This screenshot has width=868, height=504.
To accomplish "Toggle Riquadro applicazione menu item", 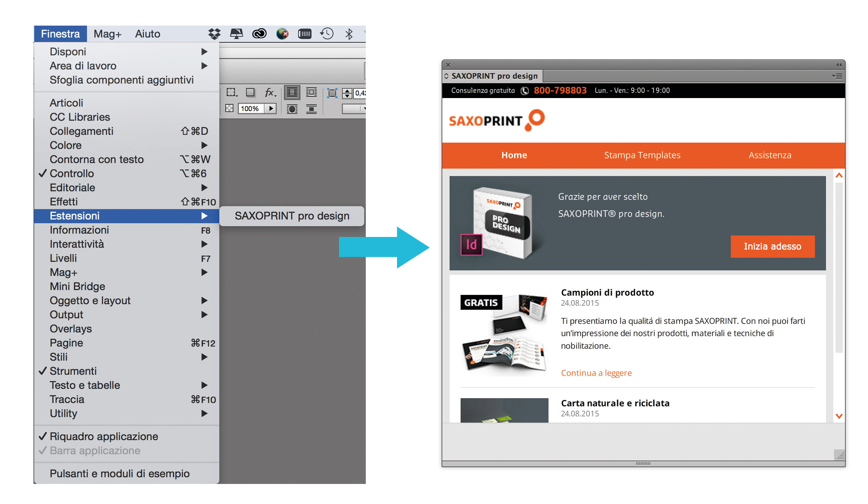I will [104, 436].
